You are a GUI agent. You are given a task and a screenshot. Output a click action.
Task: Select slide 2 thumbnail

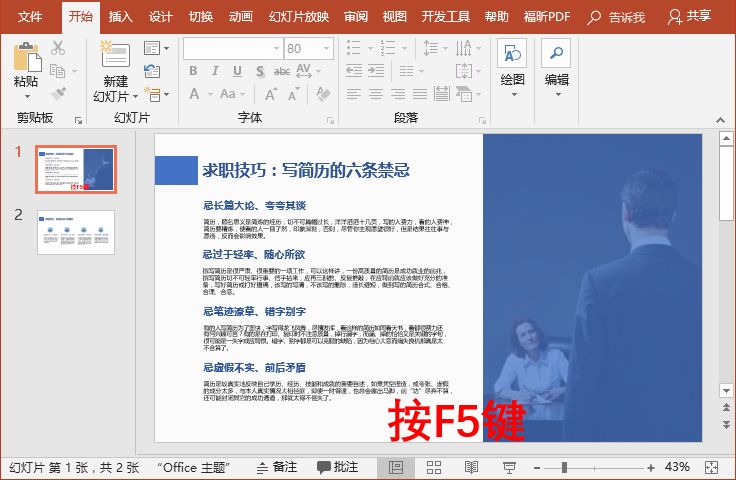click(x=76, y=232)
